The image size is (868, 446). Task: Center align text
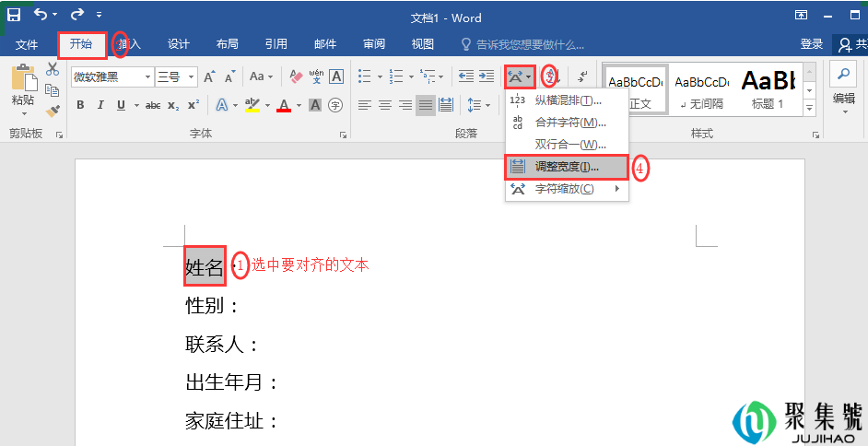tap(385, 105)
